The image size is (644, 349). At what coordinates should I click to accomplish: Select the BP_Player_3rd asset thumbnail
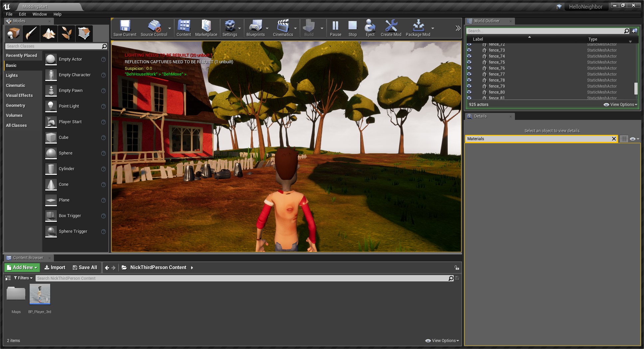[x=40, y=294]
